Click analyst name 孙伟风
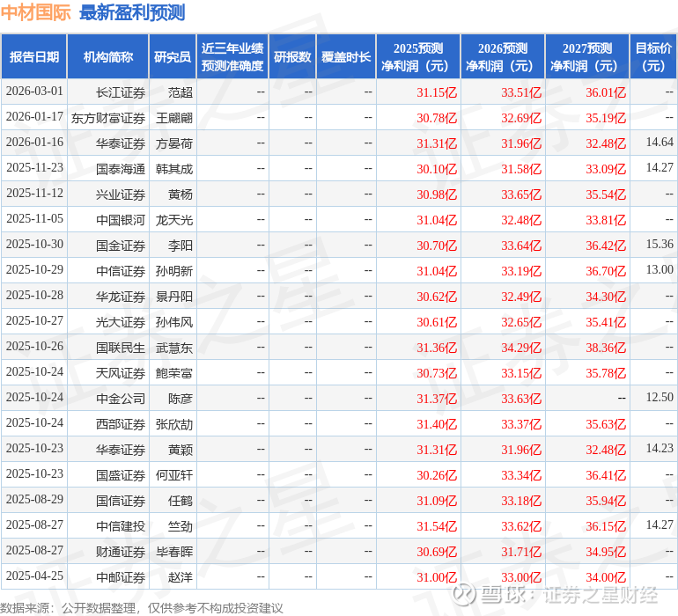Screen dimensions: 678x616 coord(174,322)
